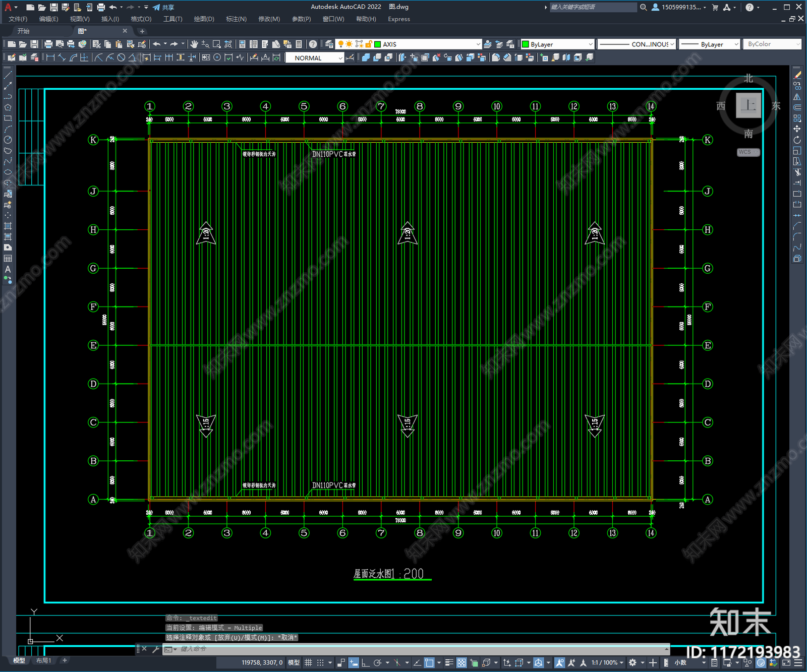This screenshot has height=672, width=807.
Task: Select the Erase tool in right toolbar
Action: point(797,75)
